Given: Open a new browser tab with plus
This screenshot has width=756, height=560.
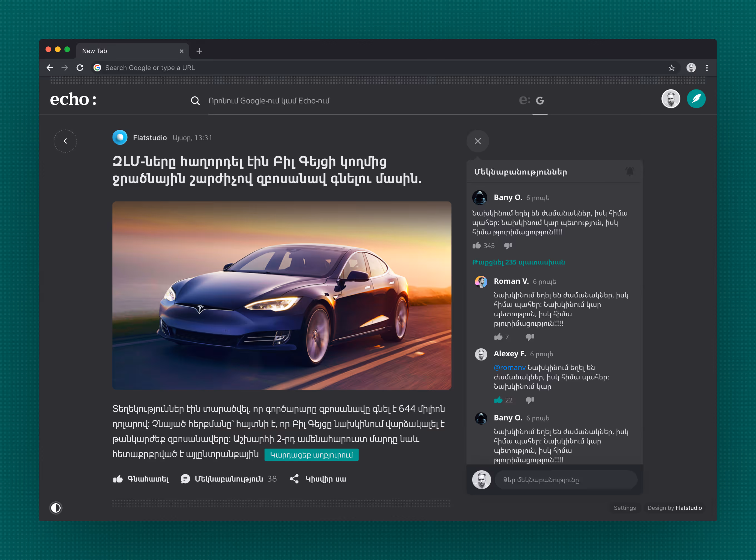Looking at the screenshot, I should click(x=199, y=51).
